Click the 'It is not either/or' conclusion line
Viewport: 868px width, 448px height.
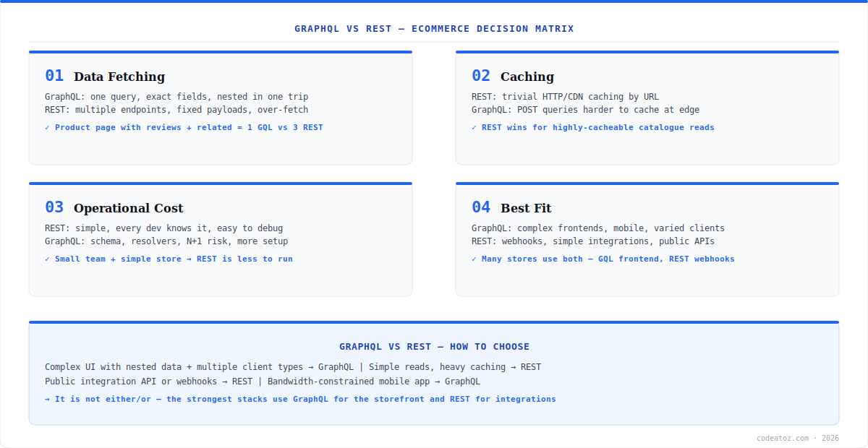[300, 399]
